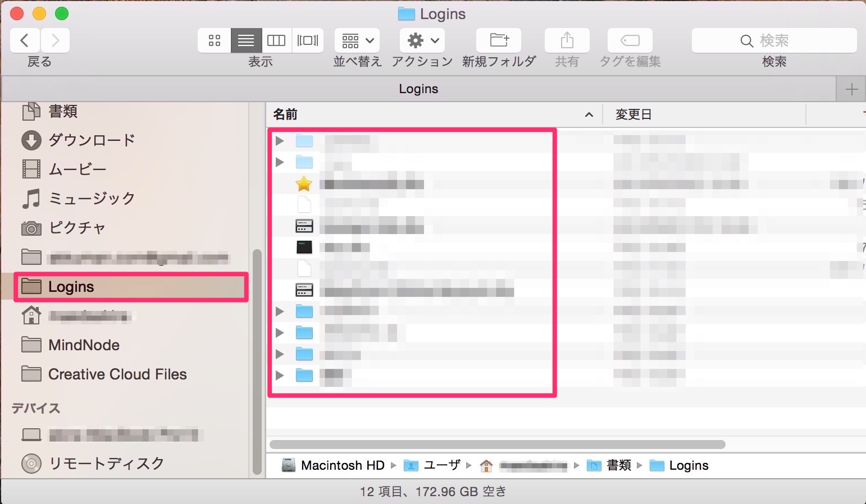This screenshot has width=866, height=504.
Task: Open MindNode in the sidebar
Action: coord(71,345)
